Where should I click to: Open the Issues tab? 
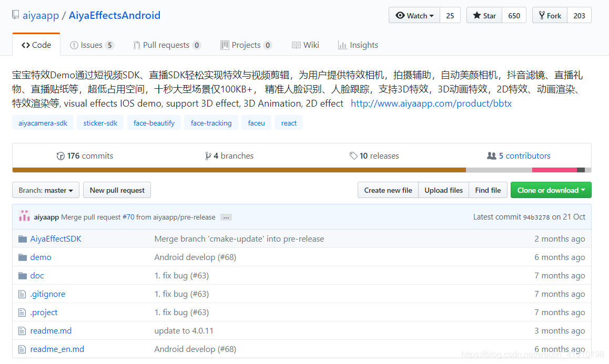click(92, 45)
